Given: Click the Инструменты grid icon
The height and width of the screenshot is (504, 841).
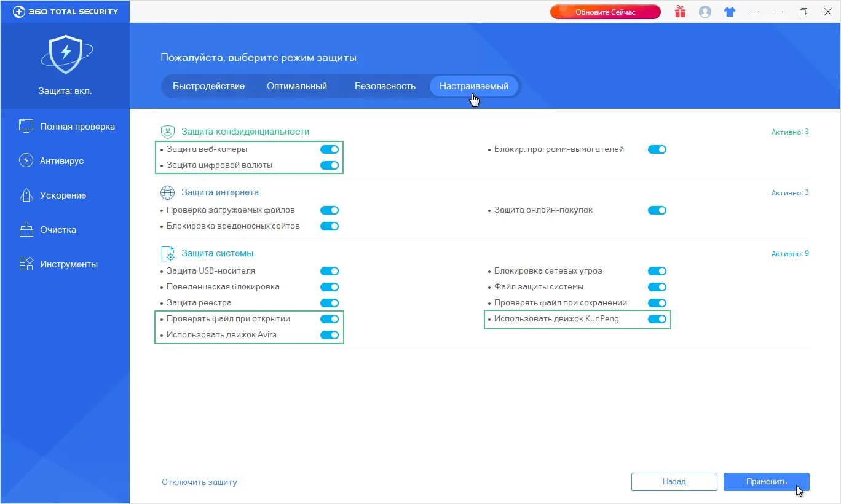Looking at the screenshot, I should point(26,264).
